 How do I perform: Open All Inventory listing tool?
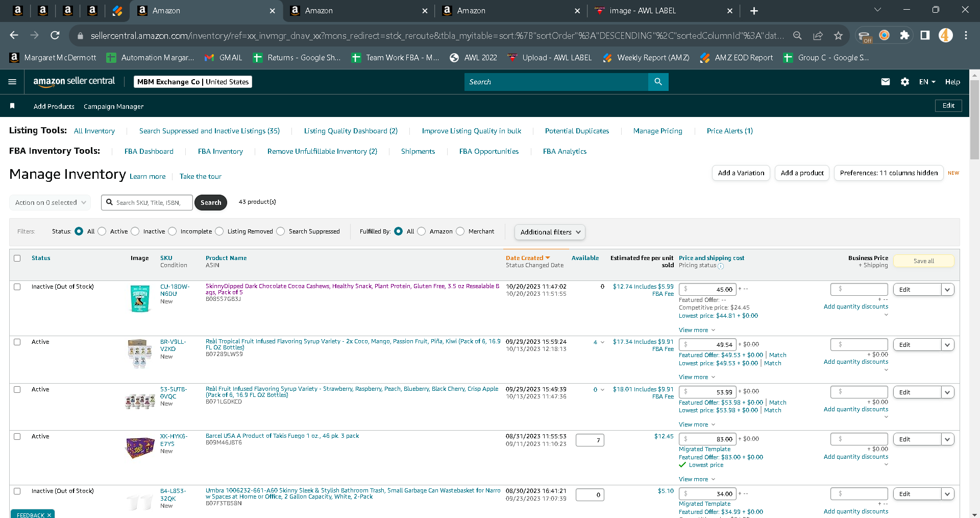click(x=94, y=131)
